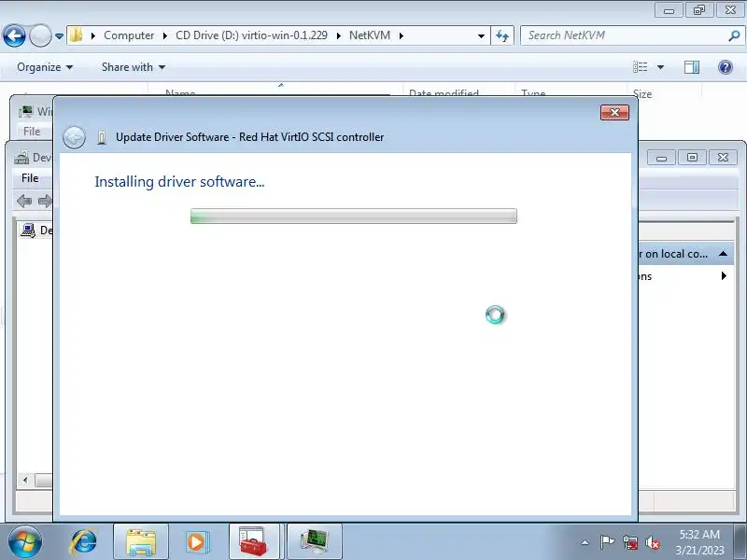Expand the actions submenu arrow
The width and height of the screenshot is (747, 560).
725,275
